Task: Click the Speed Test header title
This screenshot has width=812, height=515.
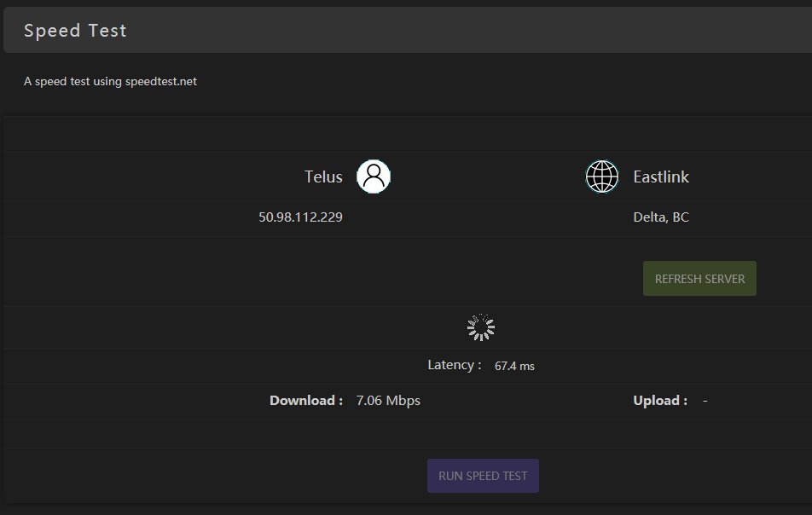Action: (75, 31)
